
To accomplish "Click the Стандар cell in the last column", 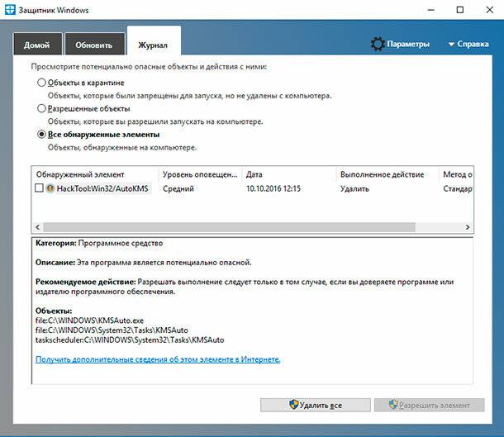I will [458, 188].
